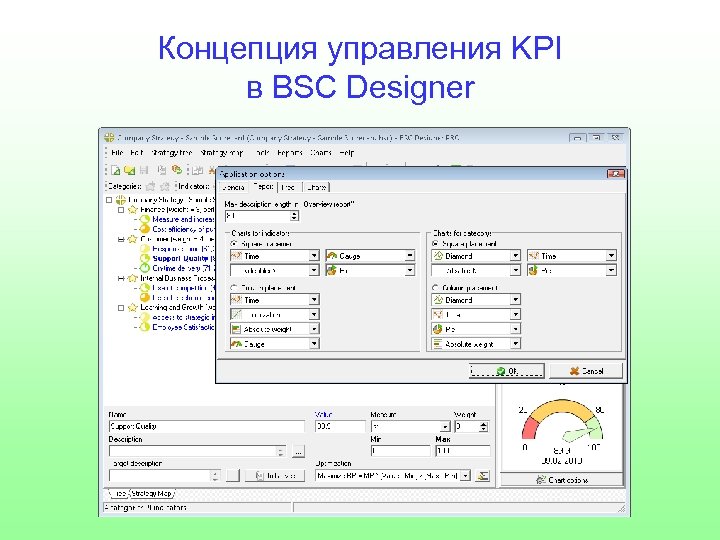The image size is (720, 540).
Task: Click the Max input field
Action: pos(463,451)
